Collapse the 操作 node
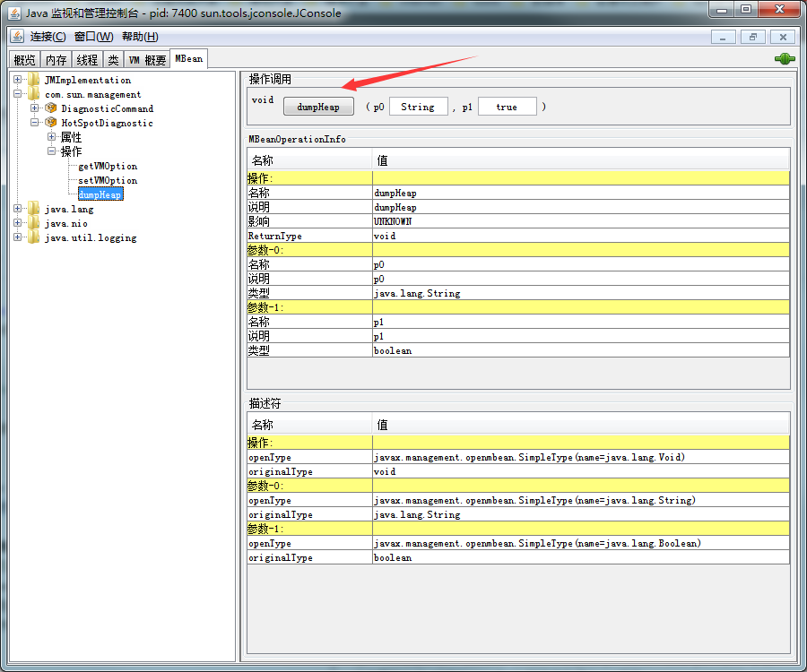The image size is (807, 672). pos(51,151)
